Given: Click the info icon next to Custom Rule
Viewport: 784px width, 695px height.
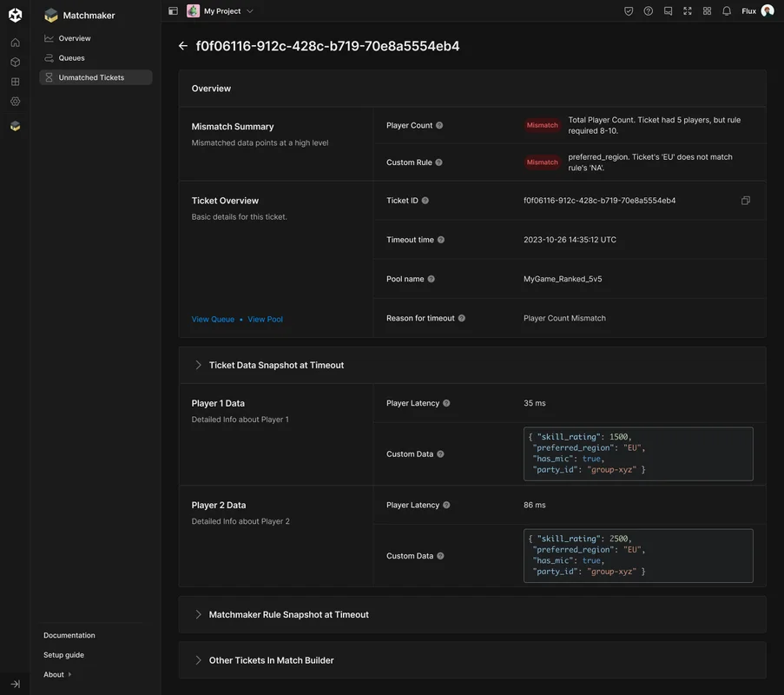Looking at the screenshot, I should click(438, 162).
